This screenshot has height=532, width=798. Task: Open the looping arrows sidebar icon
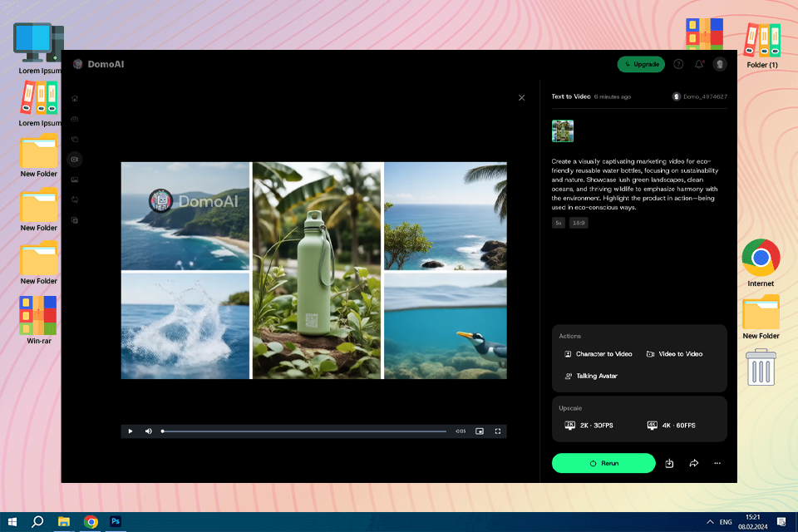pos(75,200)
